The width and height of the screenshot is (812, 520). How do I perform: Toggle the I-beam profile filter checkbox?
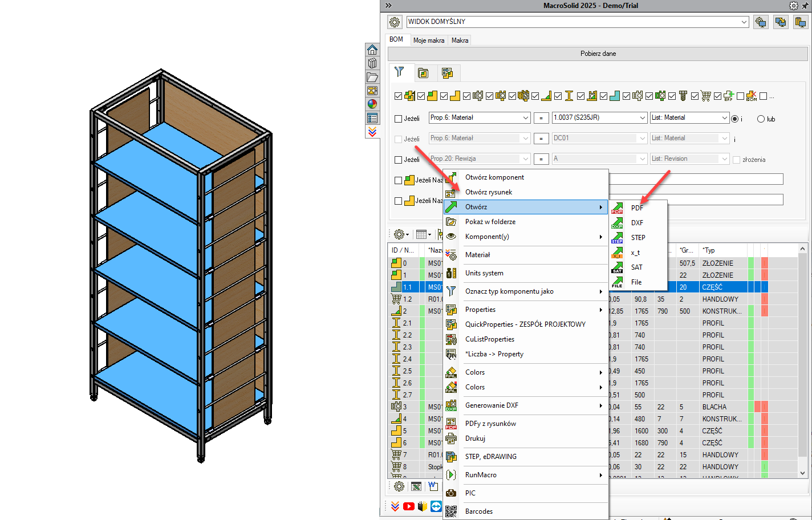tap(558, 96)
